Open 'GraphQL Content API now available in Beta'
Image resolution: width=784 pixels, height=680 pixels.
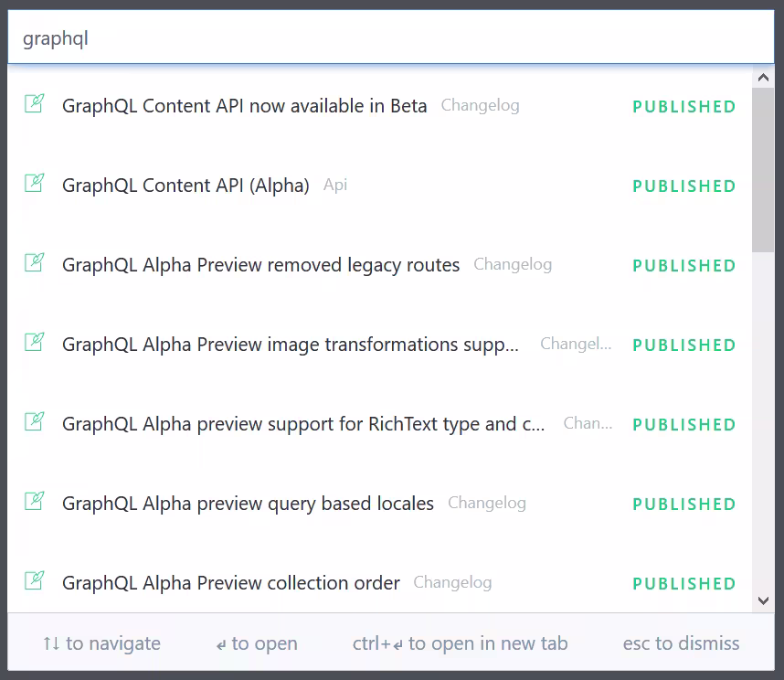tap(245, 106)
